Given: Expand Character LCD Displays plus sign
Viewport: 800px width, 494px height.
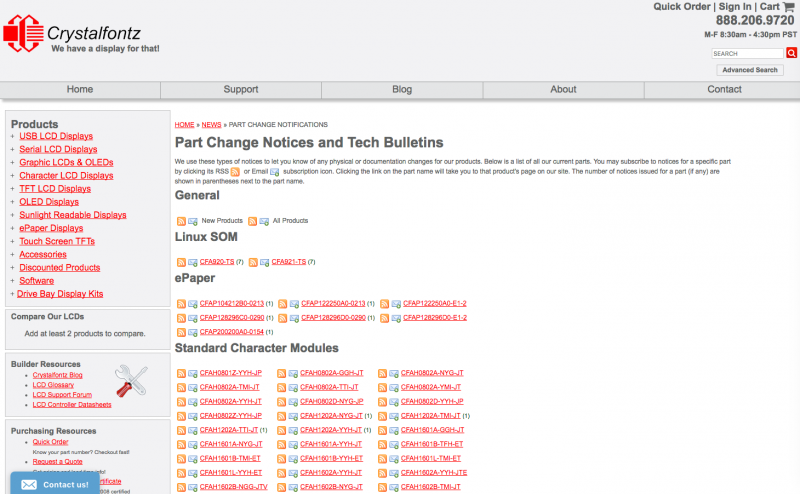Looking at the screenshot, I should 12,176.
